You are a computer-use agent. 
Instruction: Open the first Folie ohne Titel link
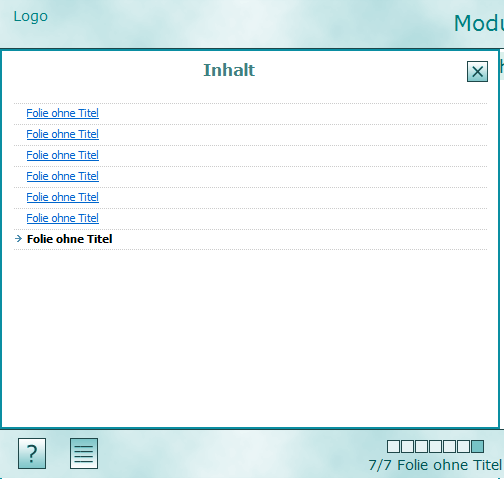(63, 113)
